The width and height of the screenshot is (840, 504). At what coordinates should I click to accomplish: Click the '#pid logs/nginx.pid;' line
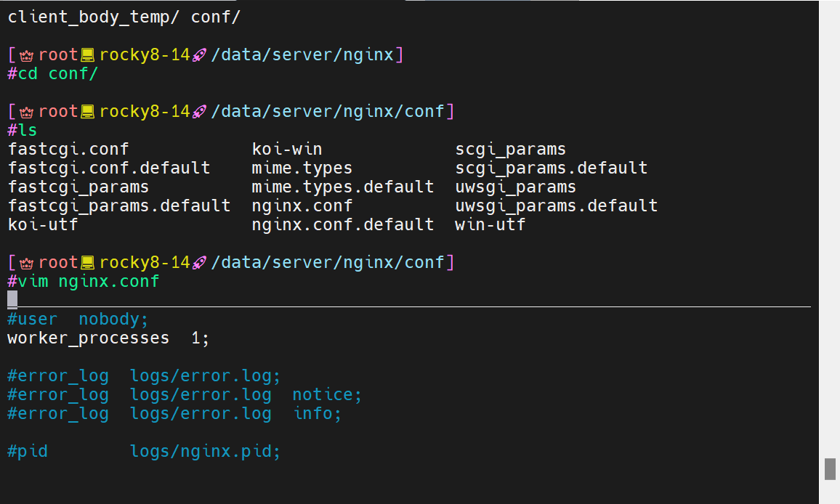(144, 452)
